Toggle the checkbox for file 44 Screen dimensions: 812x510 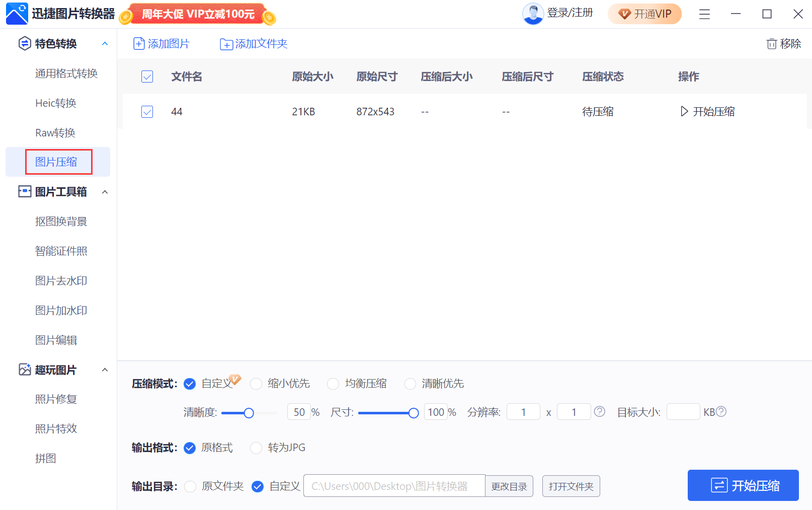147,112
